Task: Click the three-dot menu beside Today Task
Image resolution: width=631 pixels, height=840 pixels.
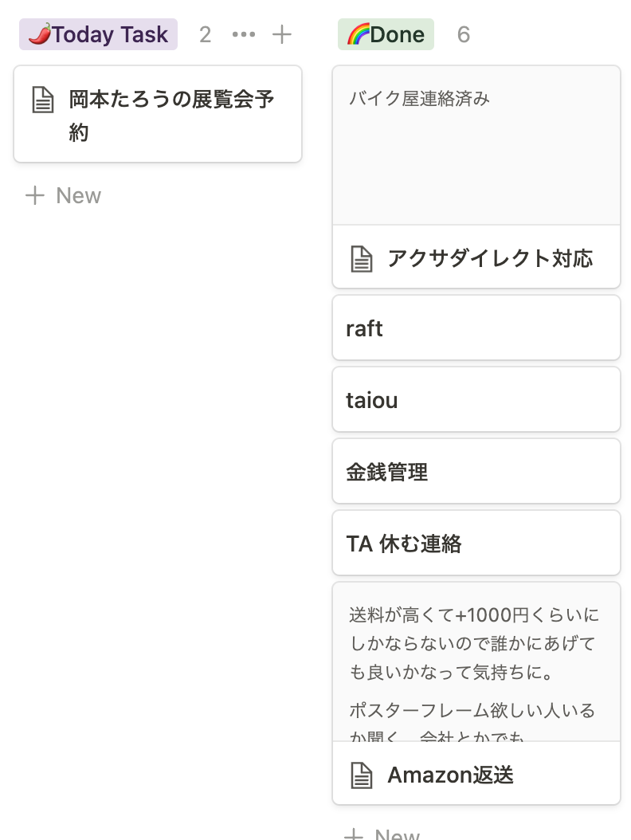Action: [243, 35]
